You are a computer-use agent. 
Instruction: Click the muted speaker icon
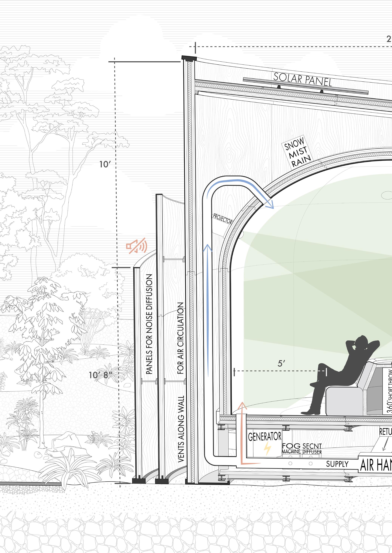point(137,246)
